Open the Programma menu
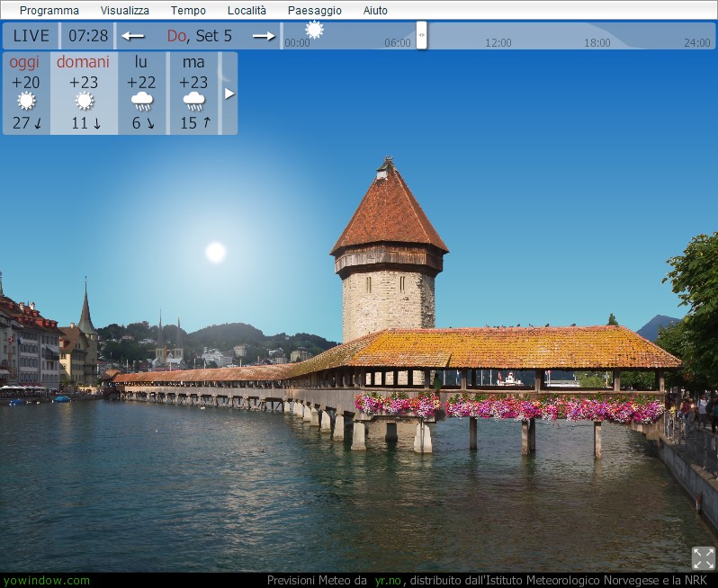The height and width of the screenshot is (588, 718). point(49,10)
